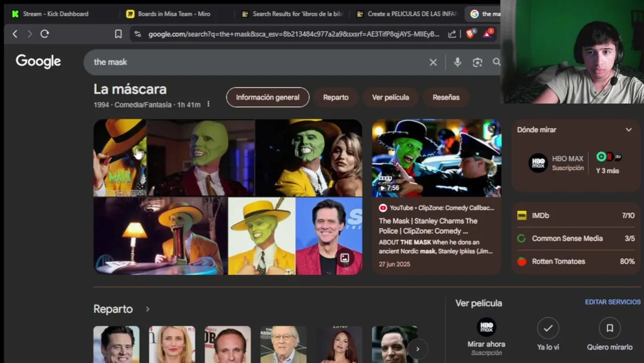Click Mirar ahora under HBO Max

[x=486, y=344]
